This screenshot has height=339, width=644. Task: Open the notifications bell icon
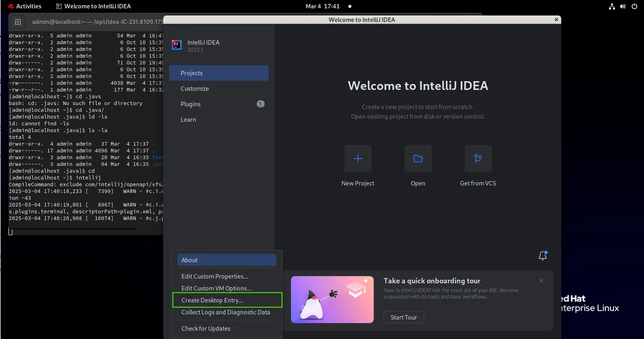pyautogui.click(x=543, y=255)
